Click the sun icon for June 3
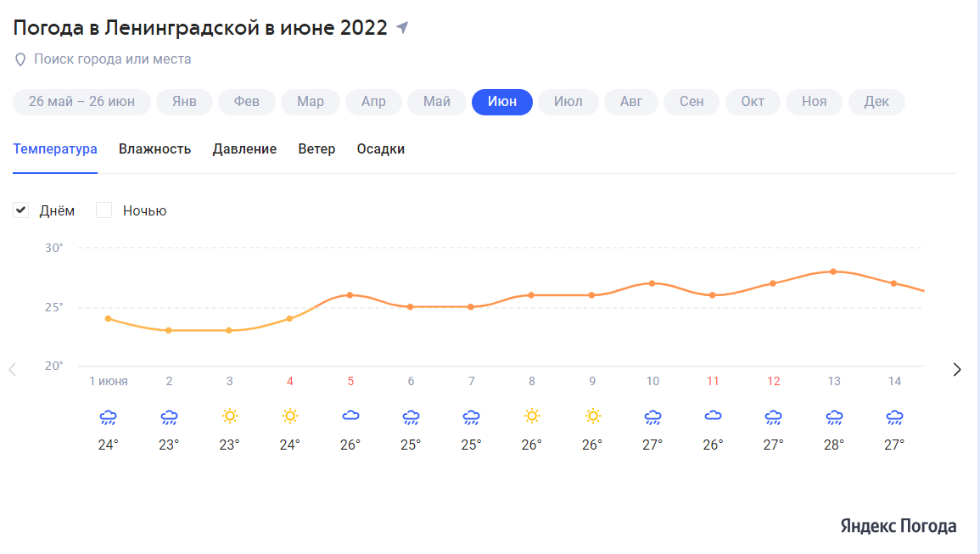This screenshot has width=980, height=554. pyautogui.click(x=229, y=417)
